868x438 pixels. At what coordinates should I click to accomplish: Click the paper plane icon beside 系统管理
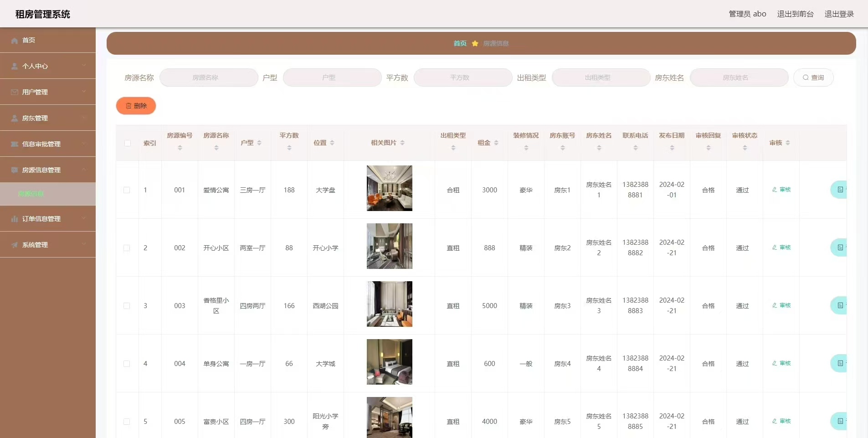[x=15, y=245]
